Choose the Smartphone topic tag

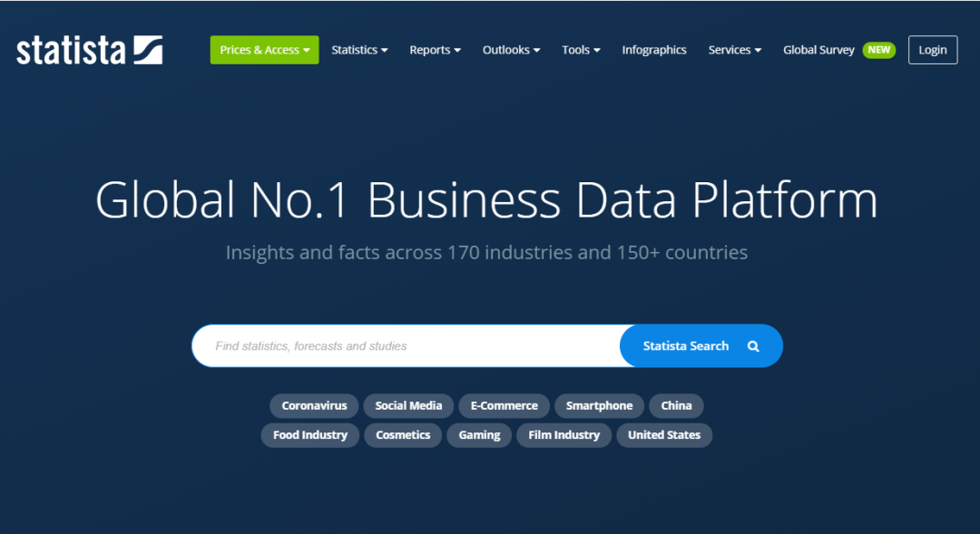pyautogui.click(x=599, y=406)
